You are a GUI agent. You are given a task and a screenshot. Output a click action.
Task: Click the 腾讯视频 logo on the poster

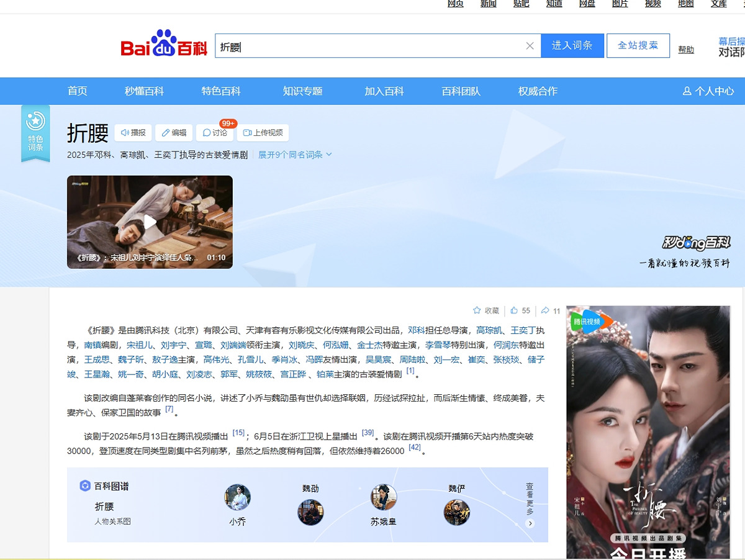point(591,321)
